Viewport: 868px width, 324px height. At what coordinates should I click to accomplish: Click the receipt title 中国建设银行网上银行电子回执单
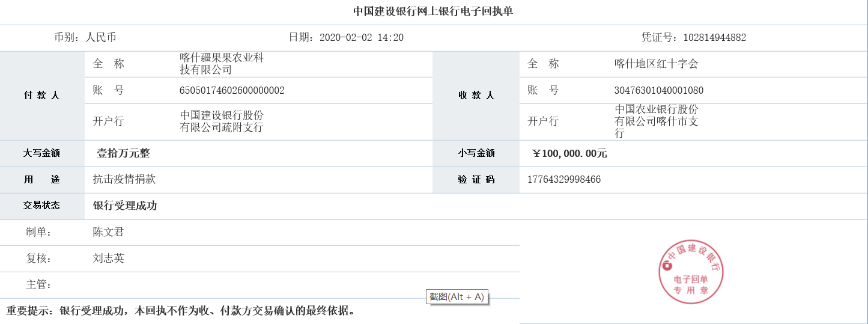point(433,11)
